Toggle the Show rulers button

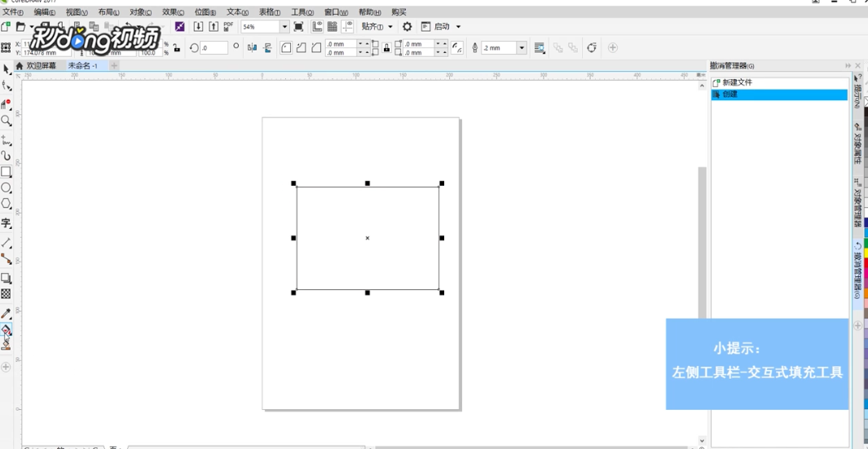[317, 27]
